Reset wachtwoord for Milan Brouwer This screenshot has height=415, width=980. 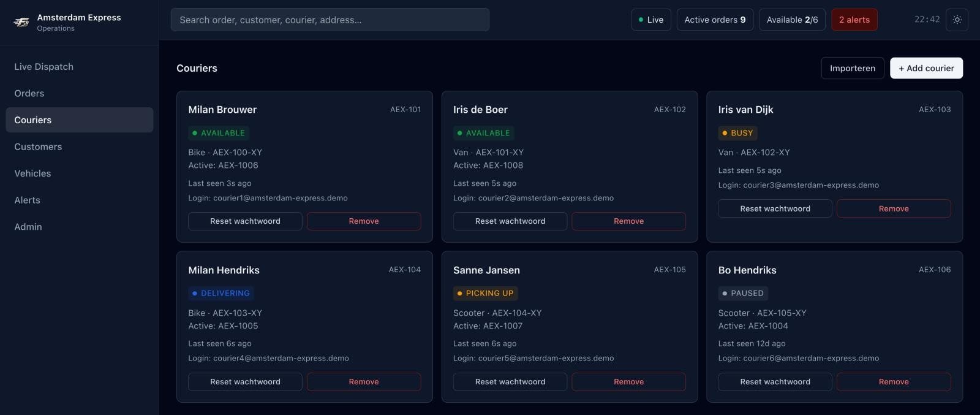[x=245, y=221]
